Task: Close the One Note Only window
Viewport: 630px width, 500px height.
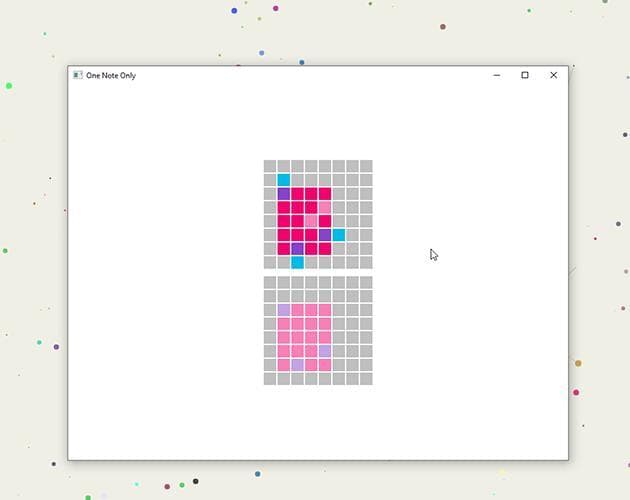Action: pos(553,75)
